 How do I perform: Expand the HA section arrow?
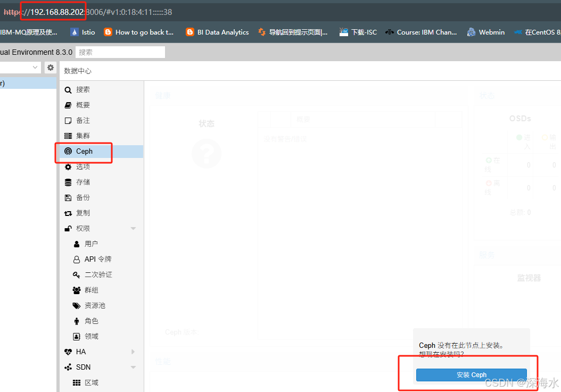(133, 352)
